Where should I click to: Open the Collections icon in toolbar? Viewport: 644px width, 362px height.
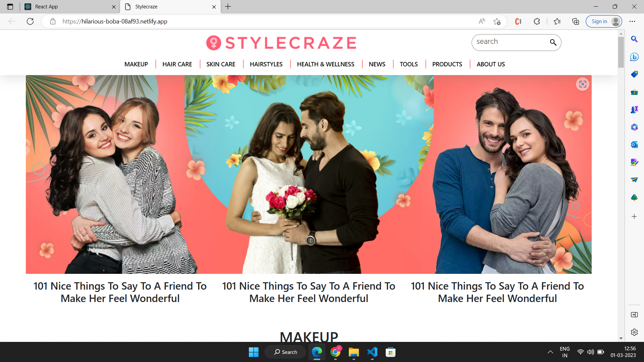click(576, 21)
